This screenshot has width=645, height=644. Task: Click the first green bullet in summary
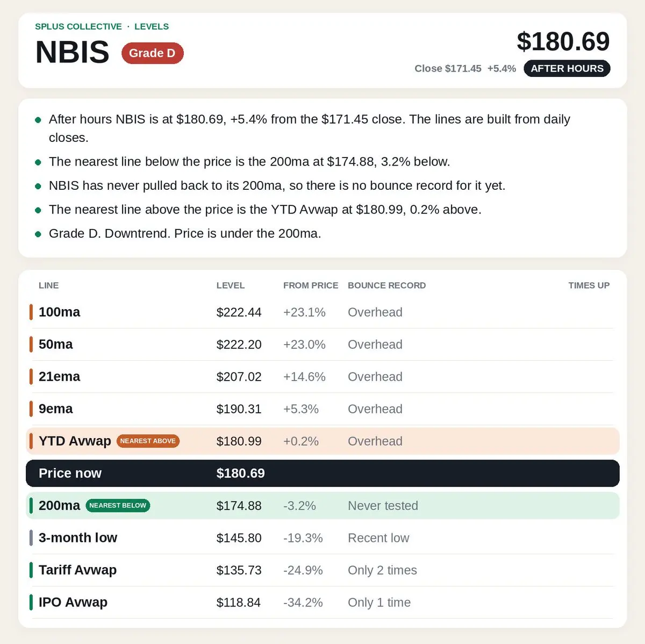coord(38,120)
